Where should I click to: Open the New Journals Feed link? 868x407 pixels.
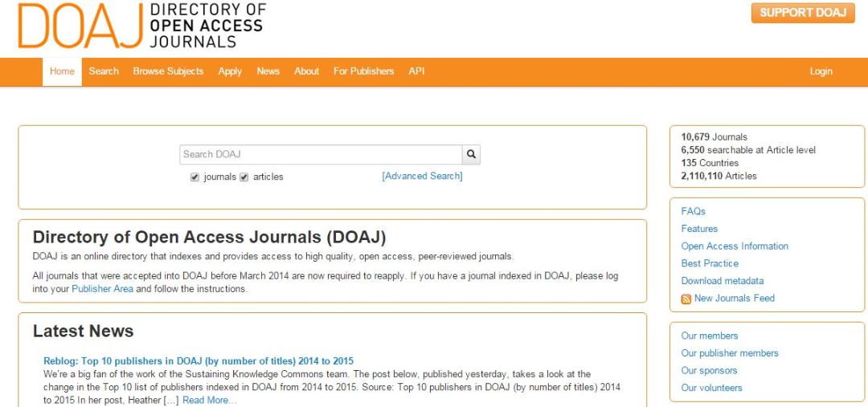coord(735,298)
